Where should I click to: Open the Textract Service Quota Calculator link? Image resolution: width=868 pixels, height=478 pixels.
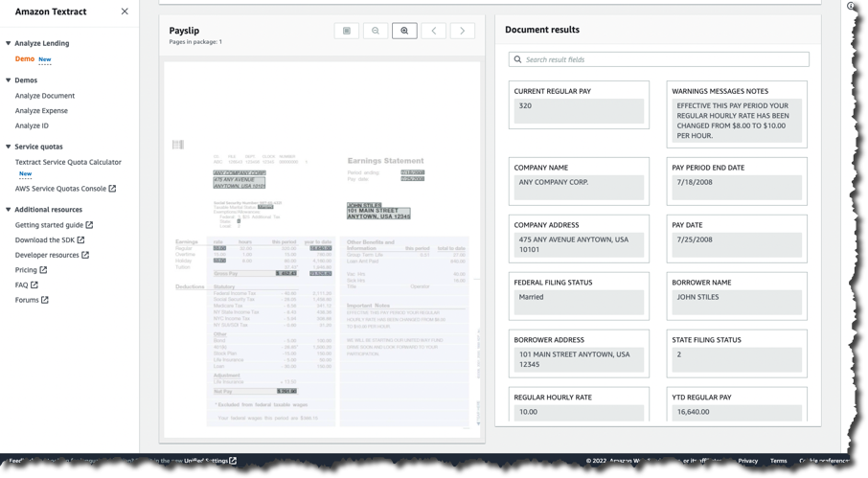pyautogui.click(x=68, y=162)
